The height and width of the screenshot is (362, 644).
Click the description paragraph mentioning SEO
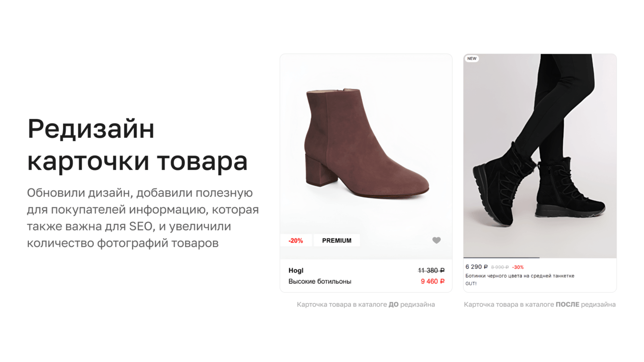(143, 218)
